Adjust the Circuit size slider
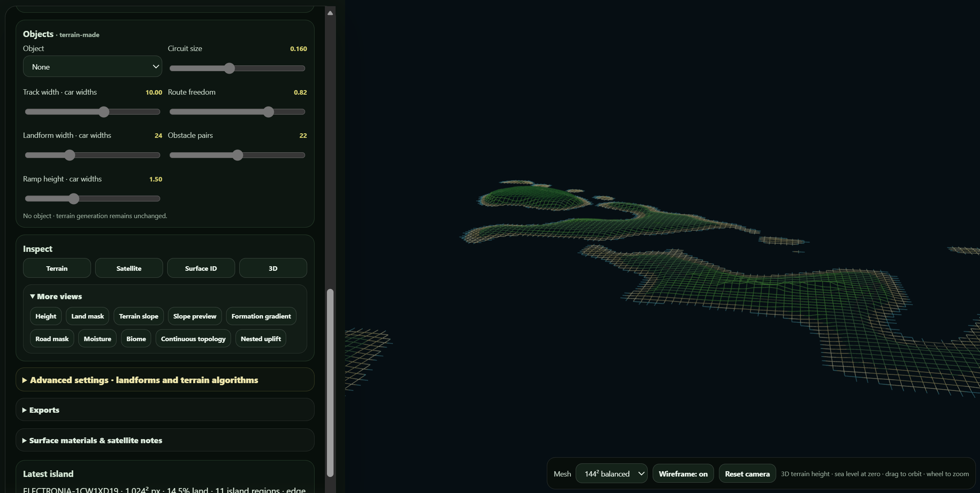Screen dimensions: 980x493 tap(237, 68)
